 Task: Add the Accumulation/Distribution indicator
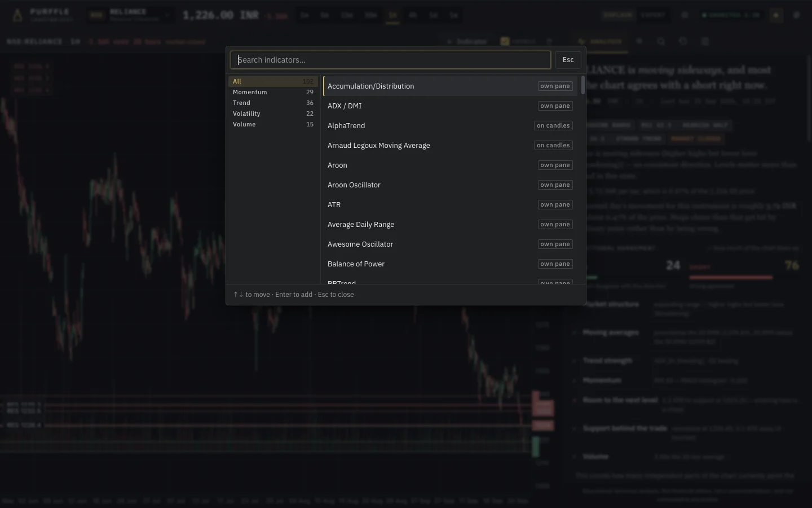(450, 86)
